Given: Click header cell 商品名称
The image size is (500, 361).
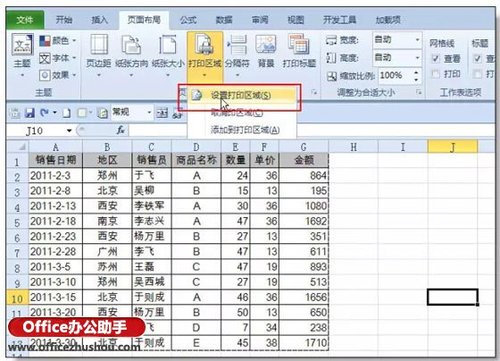Looking at the screenshot, I should (196, 160).
